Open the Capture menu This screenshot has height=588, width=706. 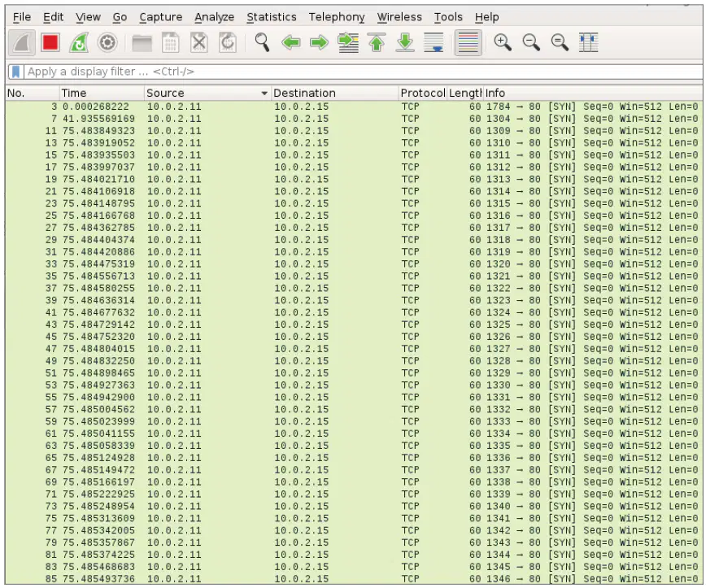[161, 17]
